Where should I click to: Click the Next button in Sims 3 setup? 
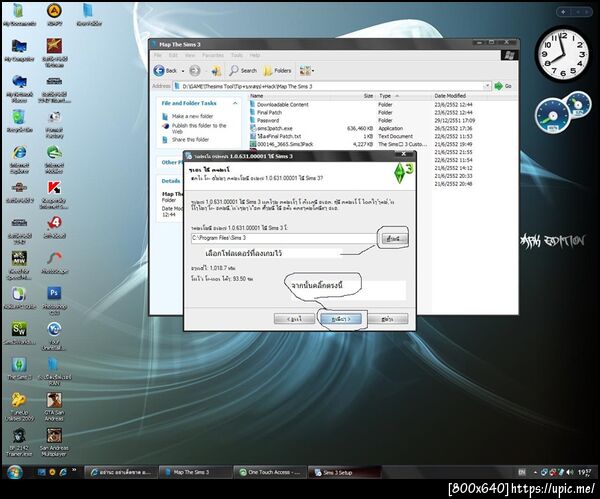point(341,319)
